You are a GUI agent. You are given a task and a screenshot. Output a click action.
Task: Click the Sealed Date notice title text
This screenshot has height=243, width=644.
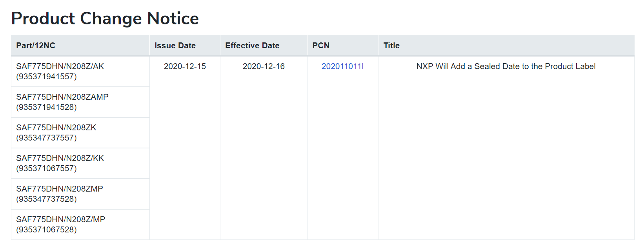tap(506, 66)
